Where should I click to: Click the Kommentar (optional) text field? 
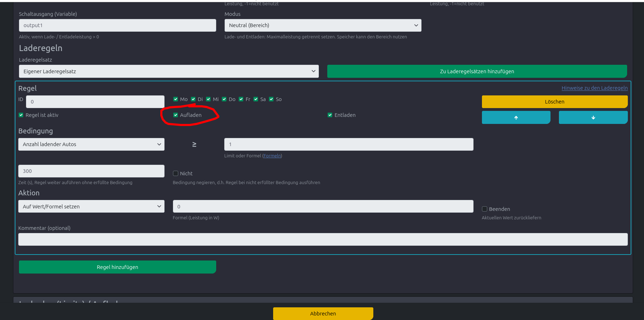coord(323,239)
